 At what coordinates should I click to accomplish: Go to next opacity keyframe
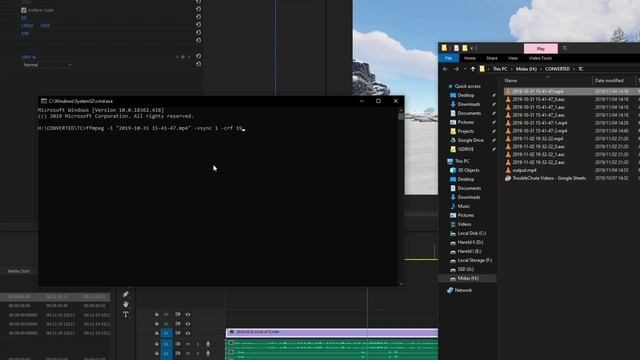[189, 57]
